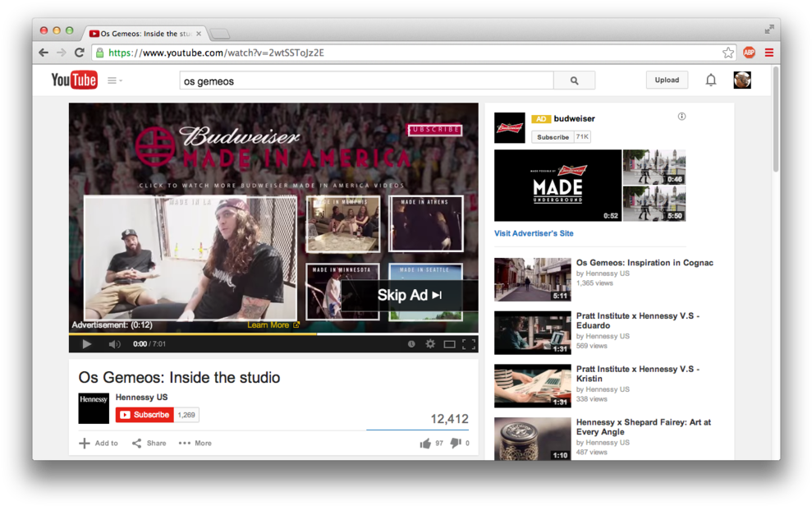This screenshot has width=812, height=506.
Task: Toggle theater mode in the player
Action: [x=449, y=344]
